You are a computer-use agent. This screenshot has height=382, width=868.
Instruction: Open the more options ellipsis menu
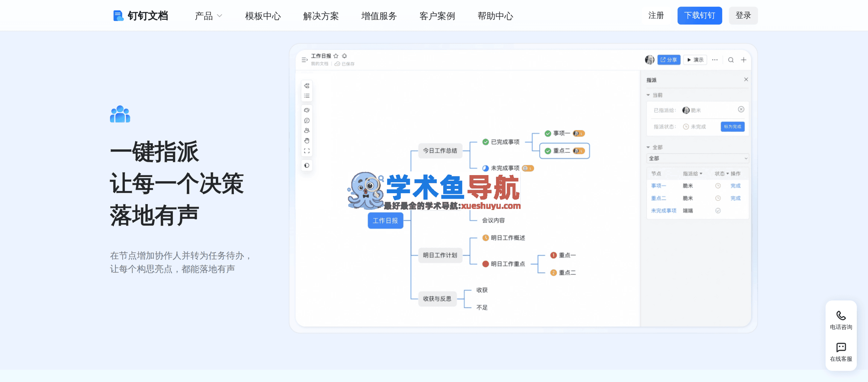[715, 60]
